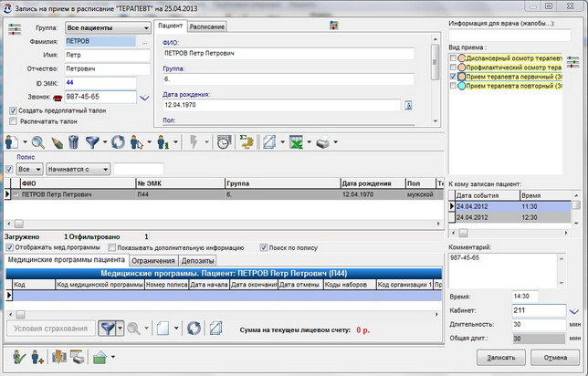The height and width of the screenshot is (376, 588).
Task: Click the blank page icon in medical programs toolbar
Action: pyautogui.click(x=163, y=329)
